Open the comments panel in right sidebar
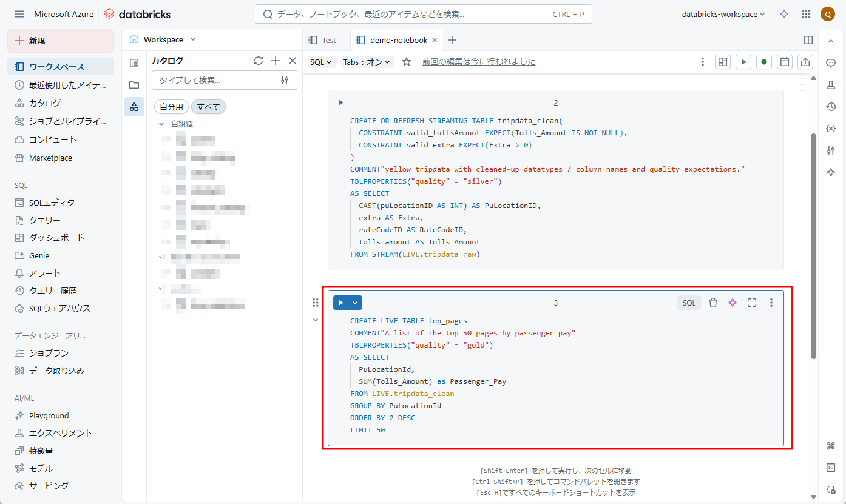This screenshot has width=846, height=504. pos(831,63)
